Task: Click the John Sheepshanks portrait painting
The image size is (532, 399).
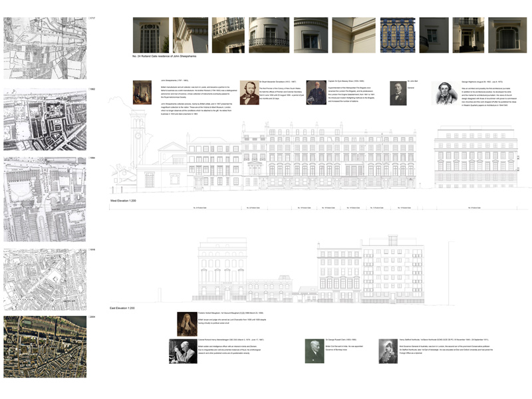Action: (142, 92)
